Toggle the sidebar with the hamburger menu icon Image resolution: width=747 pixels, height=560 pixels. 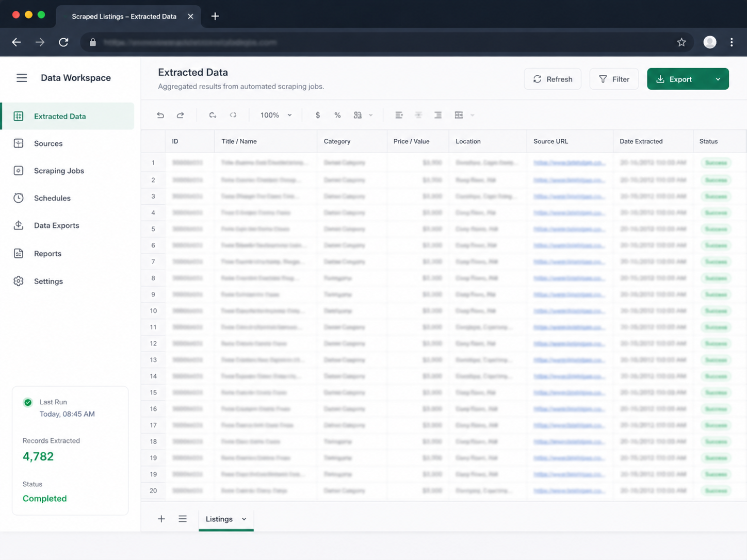coord(22,78)
